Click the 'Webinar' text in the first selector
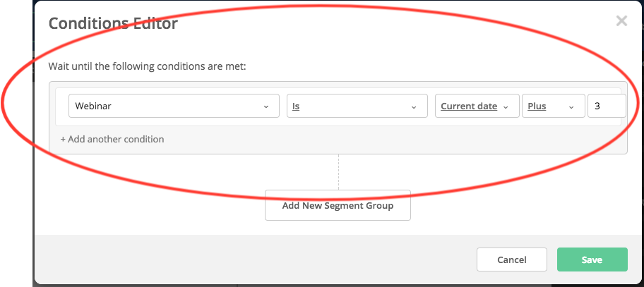Screen dimensions: 644x287 (94, 106)
